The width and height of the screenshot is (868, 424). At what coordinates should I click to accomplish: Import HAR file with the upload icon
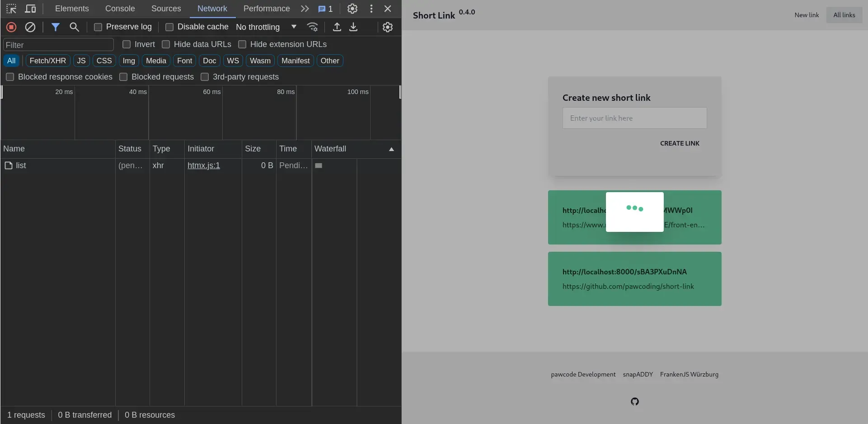tap(337, 27)
